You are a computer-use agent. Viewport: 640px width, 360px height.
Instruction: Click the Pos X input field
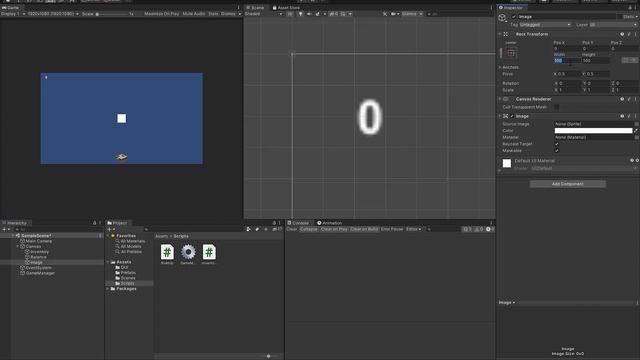pyautogui.click(x=567, y=49)
